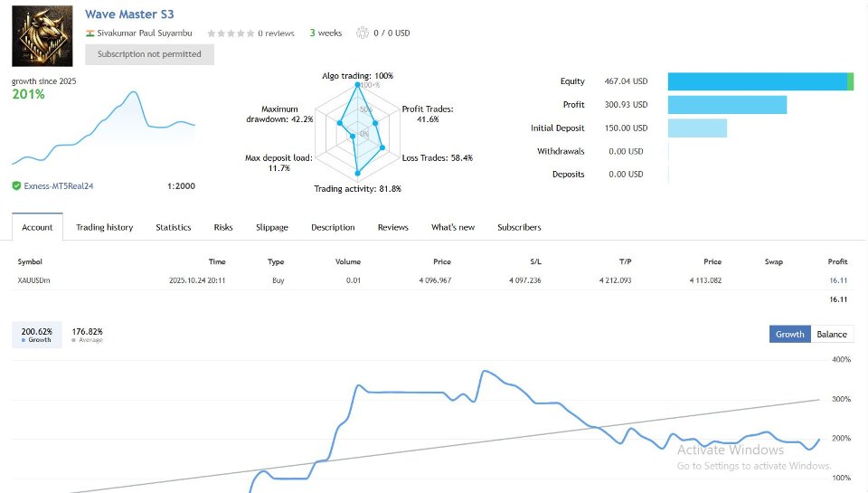Go to the Slippage tab
The image size is (868, 493).
point(272,227)
